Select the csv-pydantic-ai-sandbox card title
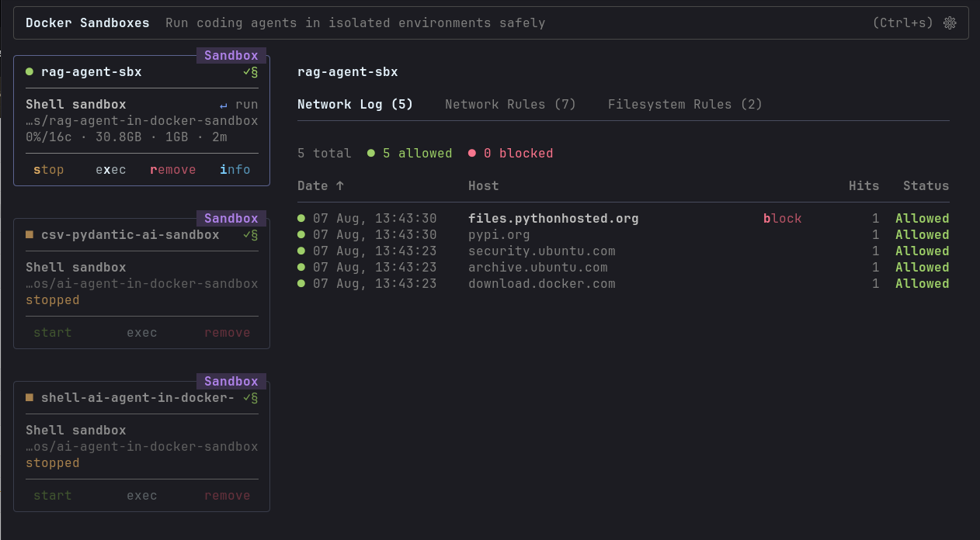This screenshot has width=980, height=540. coord(130,235)
